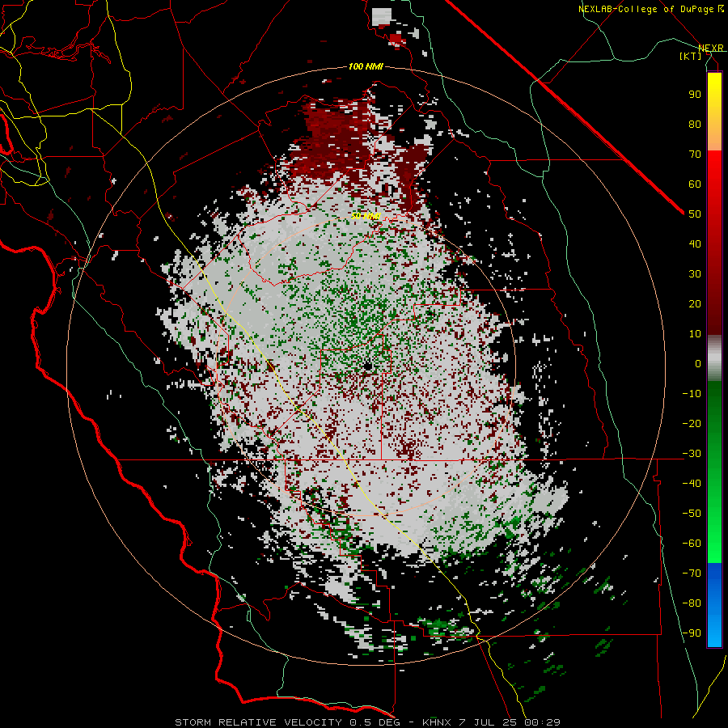728x728 pixels.
Task: Click the -70 value on the velocity scale
Action: pos(692,574)
